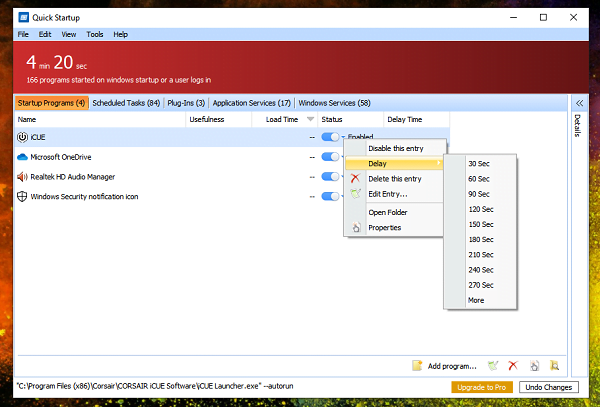This screenshot has height=407, width=600.
Task: Click the red X delete icon in bottom toolbar
Action: tap(513, 366)
